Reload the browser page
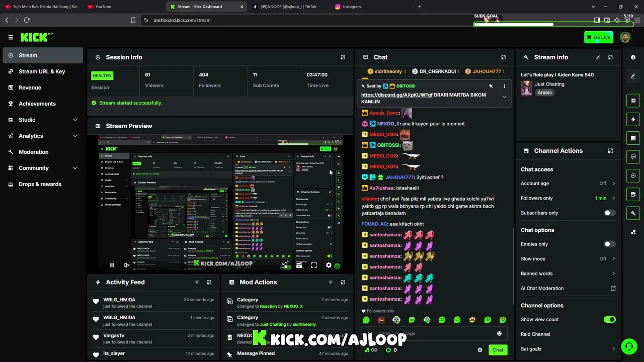The height and width of the screenshot is (362, 644). click(x=27, y=20)
